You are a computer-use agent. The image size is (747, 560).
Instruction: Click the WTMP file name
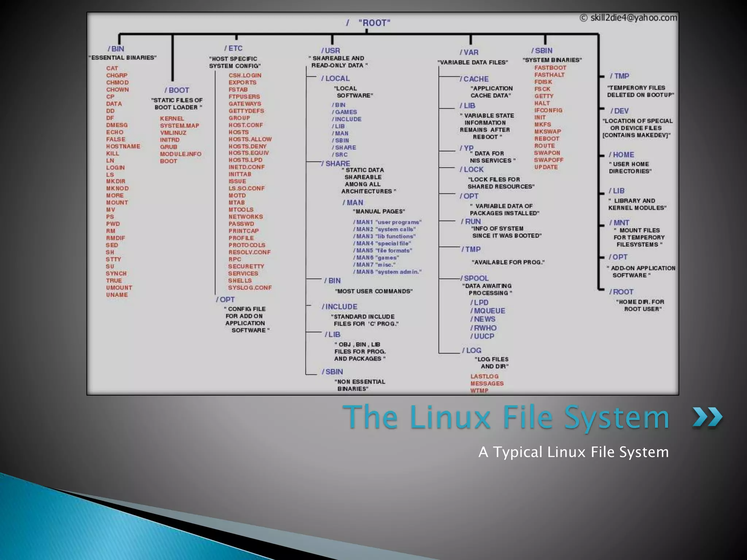tap(479, 391)
